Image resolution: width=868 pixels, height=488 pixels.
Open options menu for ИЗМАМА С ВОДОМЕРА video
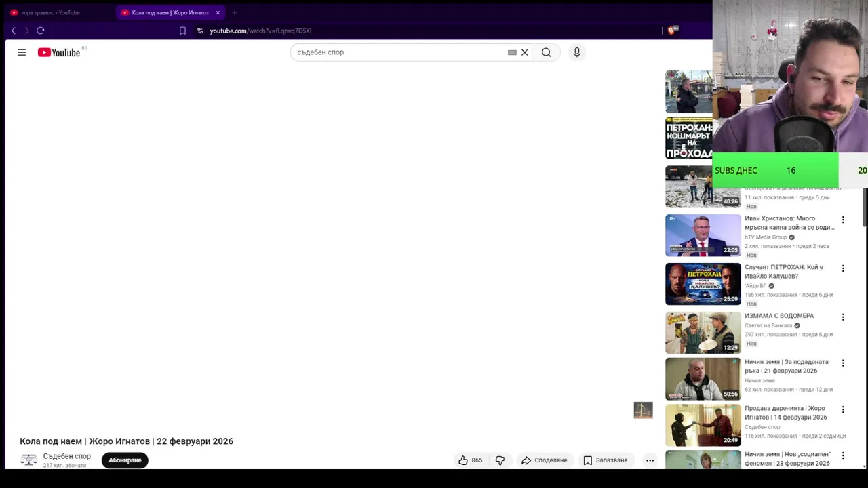(843, 317)
